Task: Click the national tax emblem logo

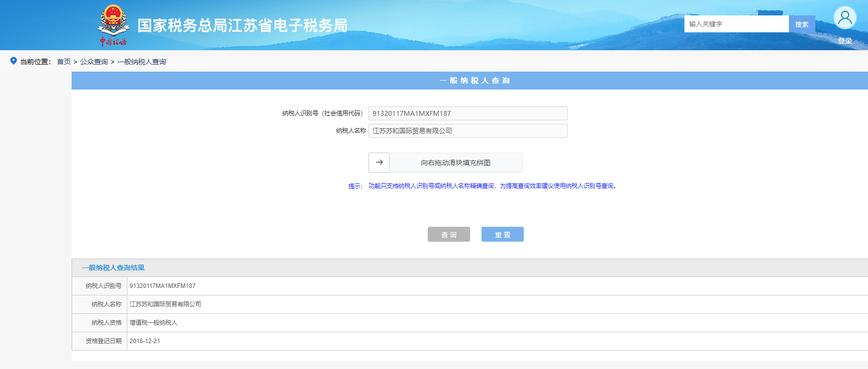Action: click(113, 25)
